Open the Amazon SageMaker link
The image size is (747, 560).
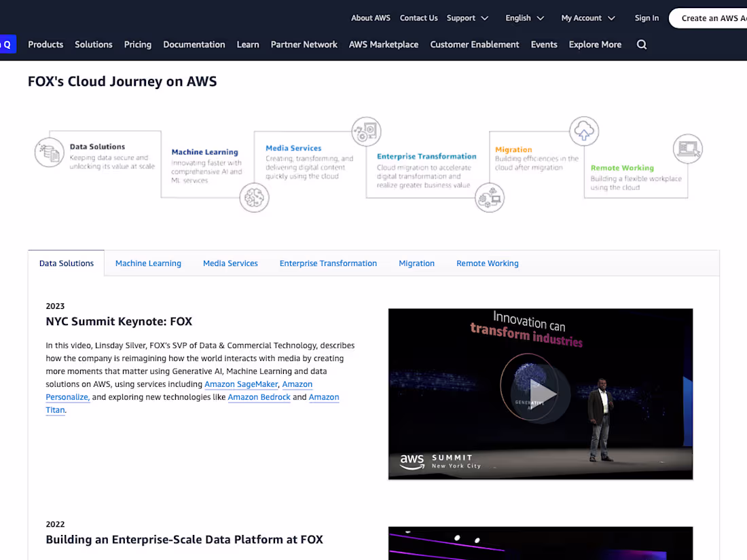coord(241,384)
